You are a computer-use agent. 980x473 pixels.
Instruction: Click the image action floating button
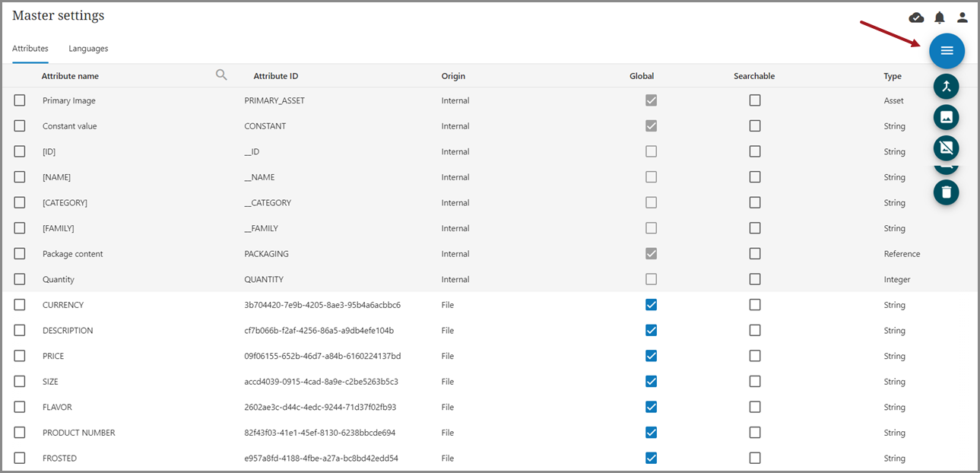click(x=946, y=117)
